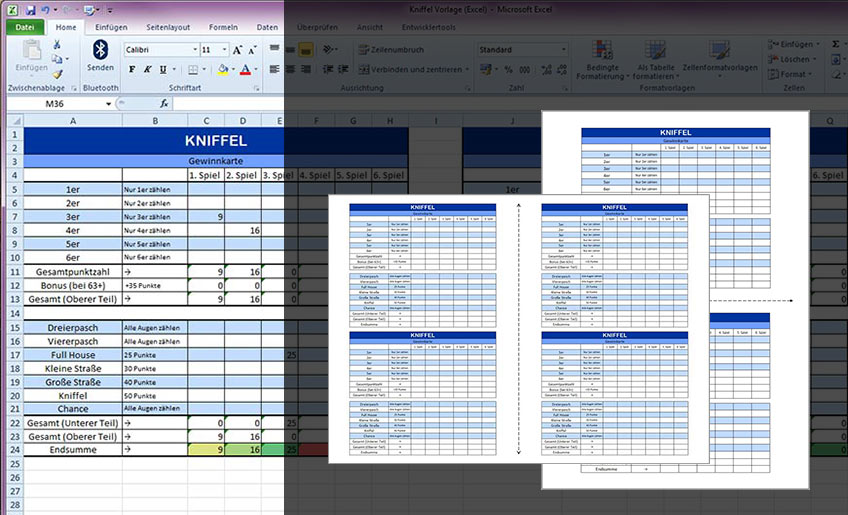Expand the font size 11 dropdown
This screenshot has width=848, height=515.
tap(214, 50)
